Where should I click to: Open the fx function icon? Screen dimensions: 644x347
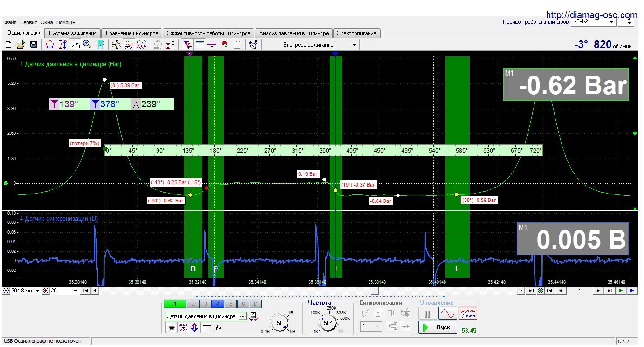point(218,328)
